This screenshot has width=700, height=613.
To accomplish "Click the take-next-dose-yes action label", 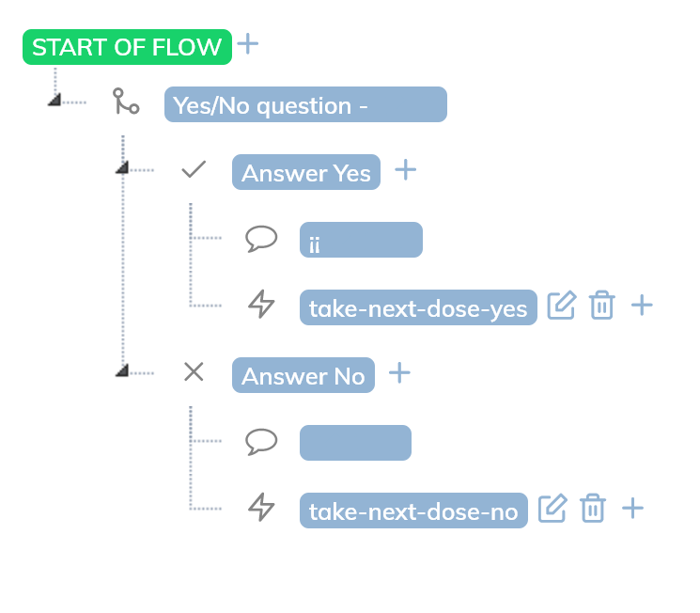I will tap(418, 307).
